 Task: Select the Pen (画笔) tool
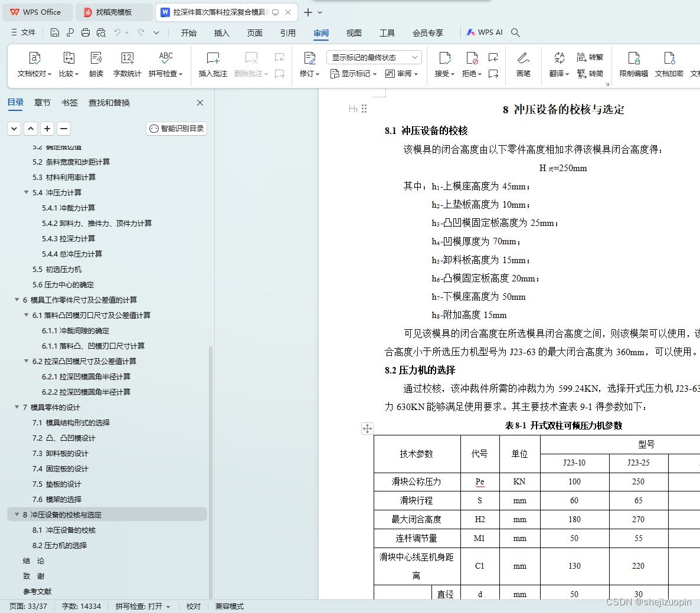(x=523, y=65)
